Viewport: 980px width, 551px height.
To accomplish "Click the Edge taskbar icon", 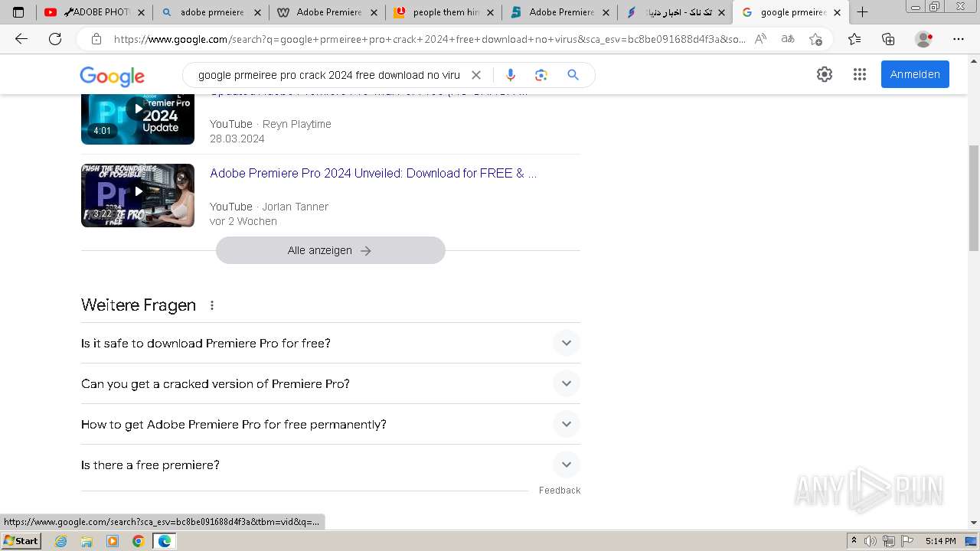I will click(165, 541).
